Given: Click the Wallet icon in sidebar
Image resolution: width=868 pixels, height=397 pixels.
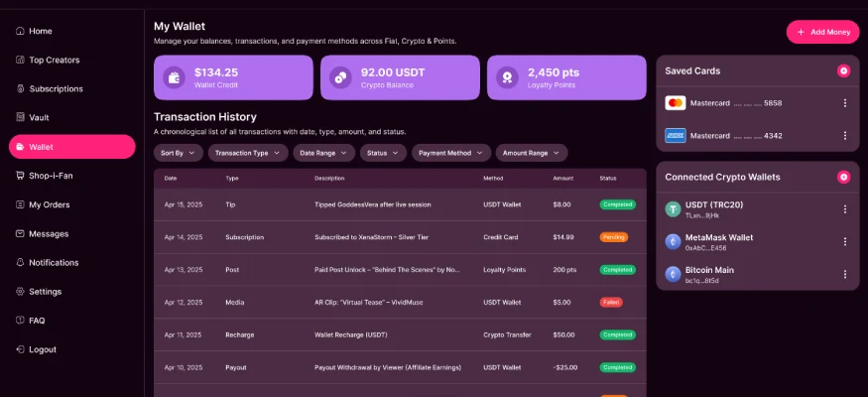Looking at the screenshot, I should [20, 147].
